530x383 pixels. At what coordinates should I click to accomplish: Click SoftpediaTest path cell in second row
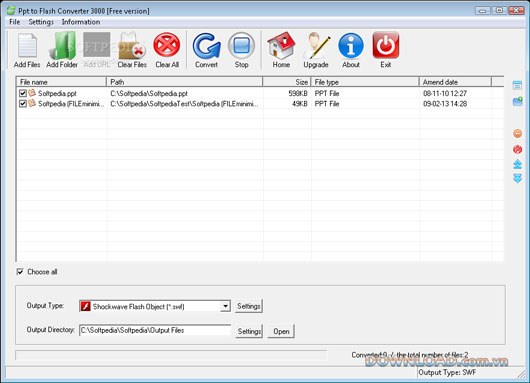coord(184,104)
